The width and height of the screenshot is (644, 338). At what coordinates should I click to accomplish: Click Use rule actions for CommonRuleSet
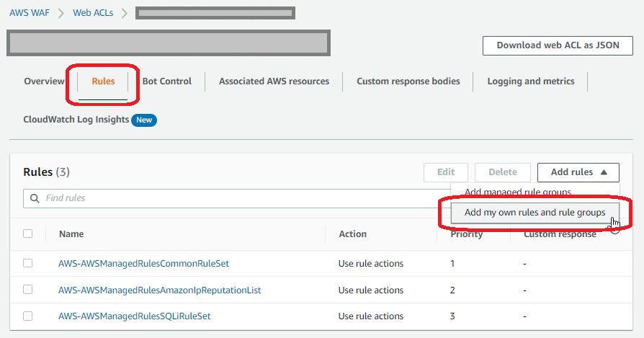click(371, 264)
